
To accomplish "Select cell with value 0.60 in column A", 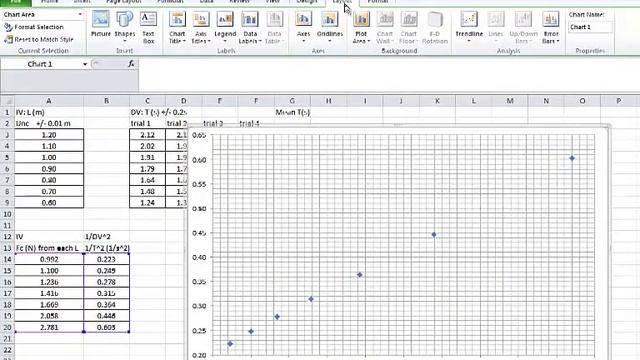I will tap(49, 203).
